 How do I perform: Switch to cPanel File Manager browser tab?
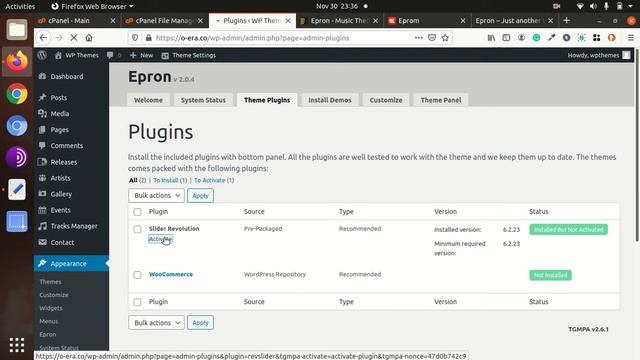click(163, 20)
